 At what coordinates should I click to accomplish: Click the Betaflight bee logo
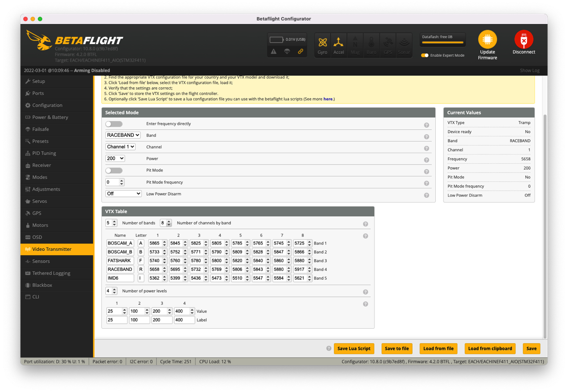point(39,41)
